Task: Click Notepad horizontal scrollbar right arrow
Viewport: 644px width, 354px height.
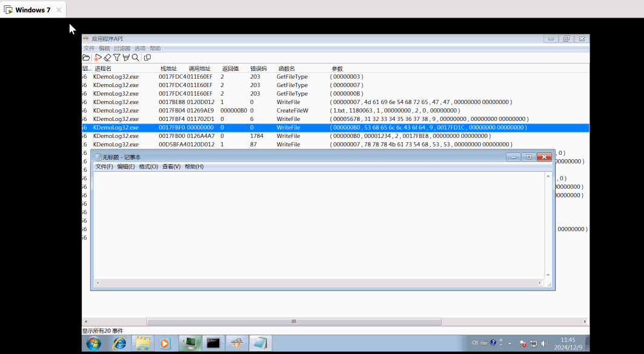Action: pyautogui.click(x=540, y=283)
